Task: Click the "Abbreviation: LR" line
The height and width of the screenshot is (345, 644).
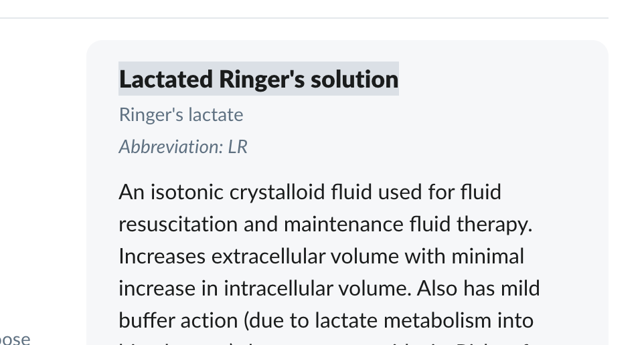Action: (183, 147)
